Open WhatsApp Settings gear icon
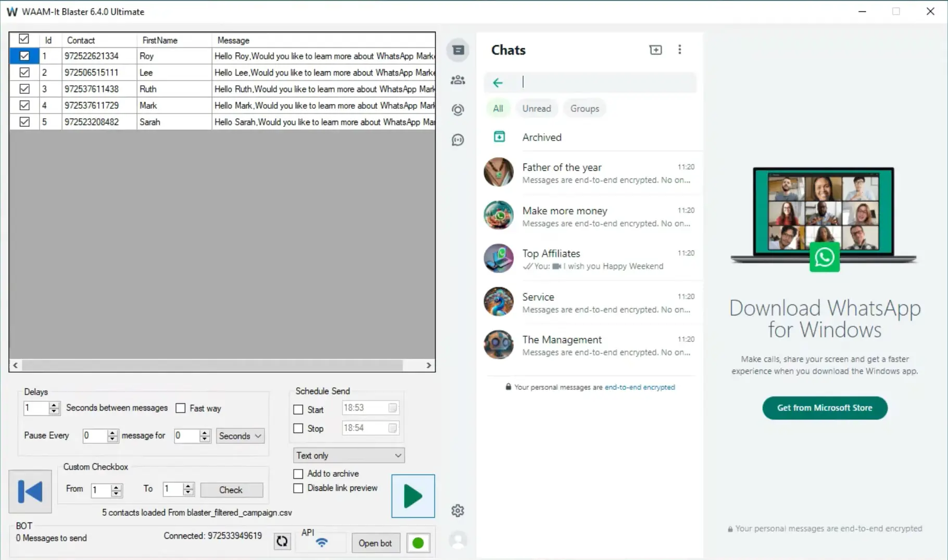 pos(458,510)
